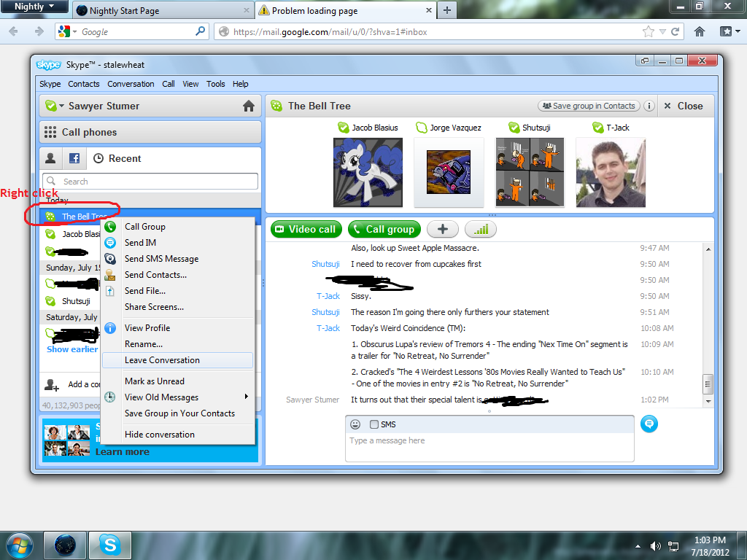Open the call quality signal bars button
Image resolution: width=747 pixels, height=560 pixels.
(480, 229)
